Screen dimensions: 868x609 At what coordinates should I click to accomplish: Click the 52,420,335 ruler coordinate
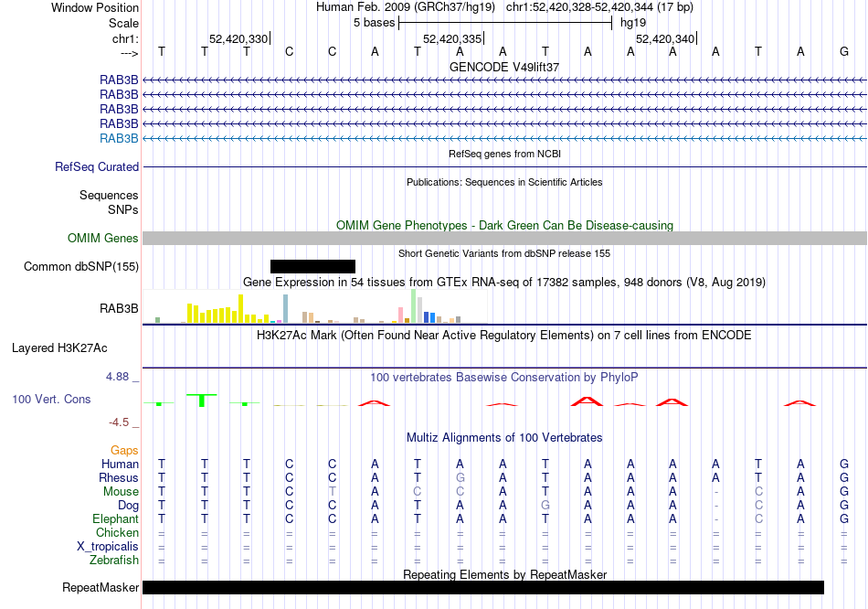tap(452, 38)
